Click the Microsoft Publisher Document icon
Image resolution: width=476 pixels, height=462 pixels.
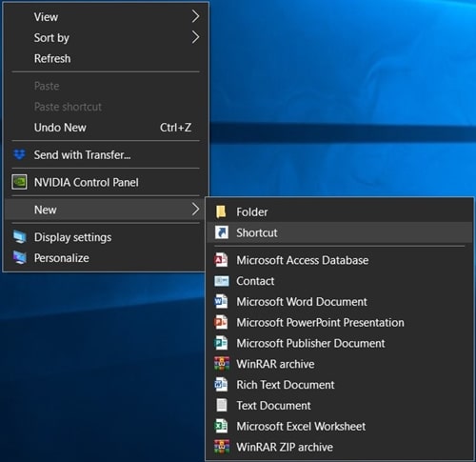[221, 343]
